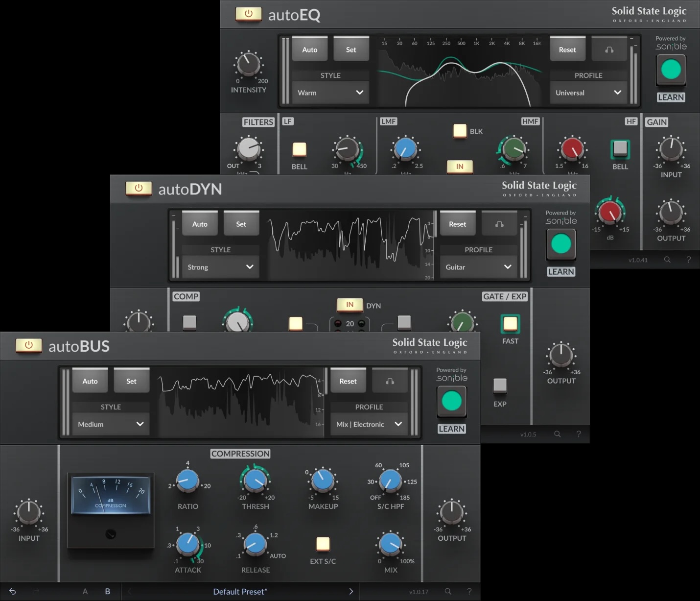
Task: Click the next preset arrow beside Default Preset
Action: pyautogui.click(x=351, y=591)
